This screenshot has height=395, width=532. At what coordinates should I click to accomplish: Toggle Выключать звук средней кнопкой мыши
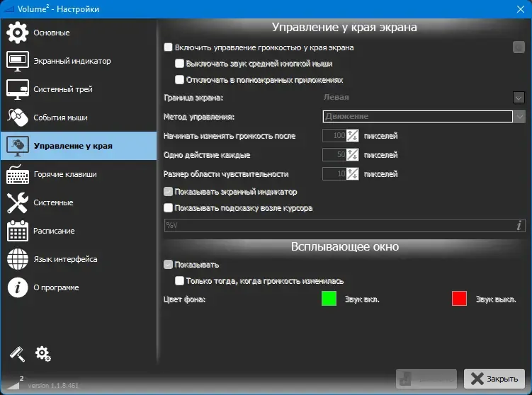tap(179, 64)
